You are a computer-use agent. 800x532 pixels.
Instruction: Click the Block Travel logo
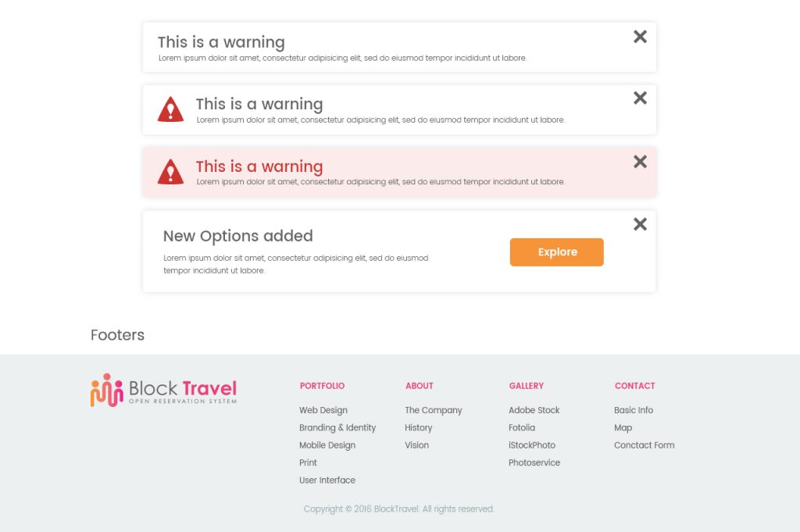pos(164,390)
